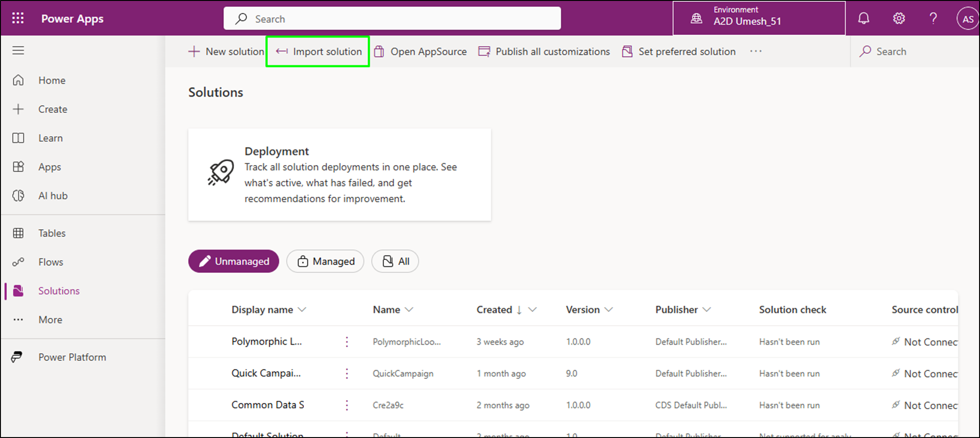This screenshot has width=980, height=438.
Task: Open the AI hub section
Action: click(x=52, y=195)
